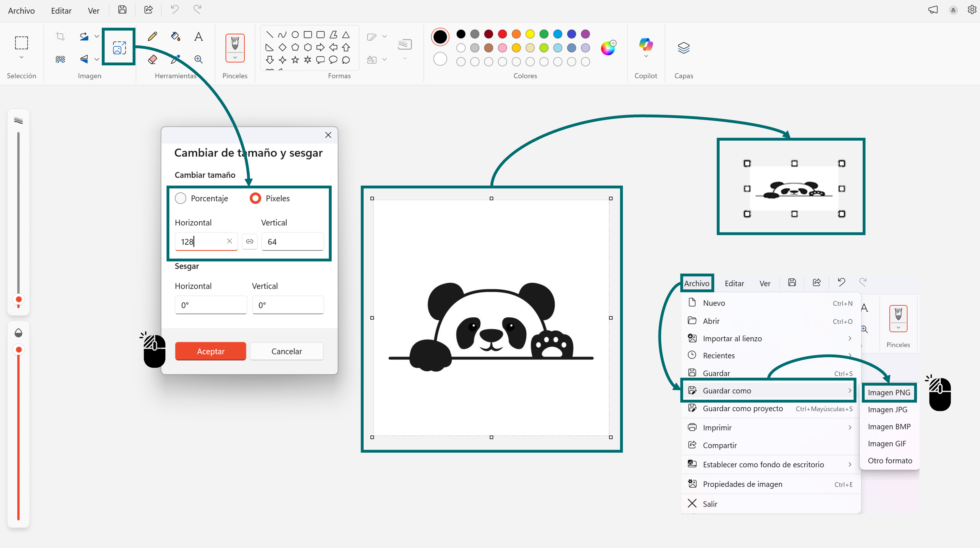Choose Imagen PNG in the submenu

tap(889, 392)
